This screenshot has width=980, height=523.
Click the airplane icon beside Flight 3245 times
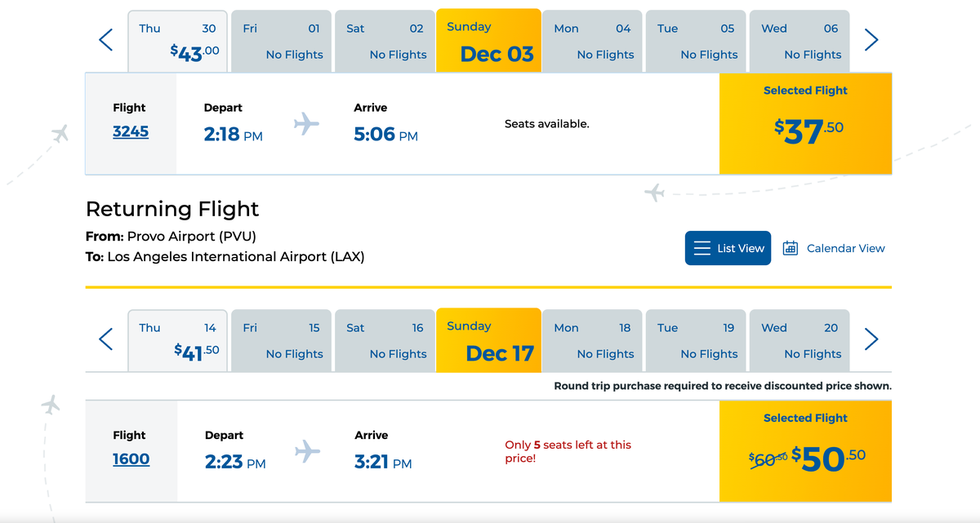tap(305, 122)
